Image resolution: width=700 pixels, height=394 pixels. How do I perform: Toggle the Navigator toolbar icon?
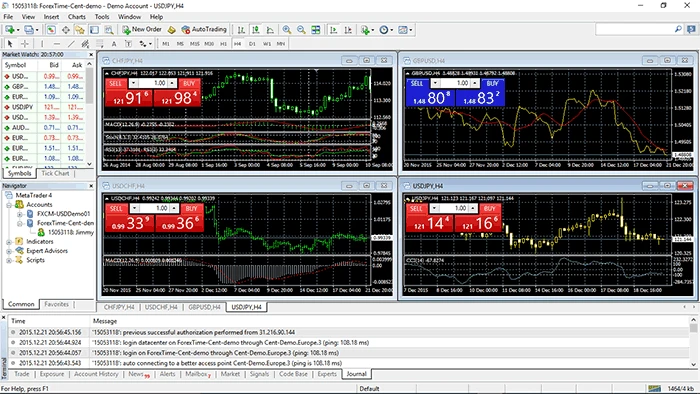pyautogui.click(x=80, y=29)
